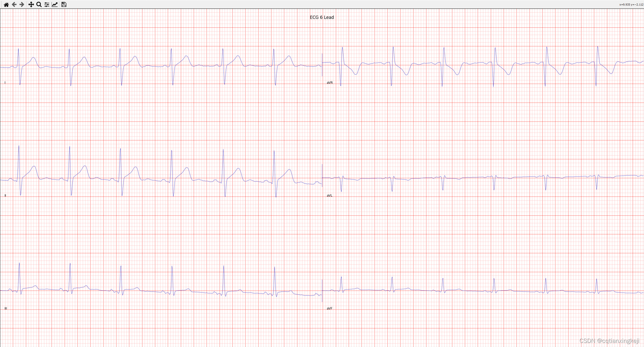Click the CSDN @cqtianxingkeji watermark

pyautogui.click(x=609, y=341)
